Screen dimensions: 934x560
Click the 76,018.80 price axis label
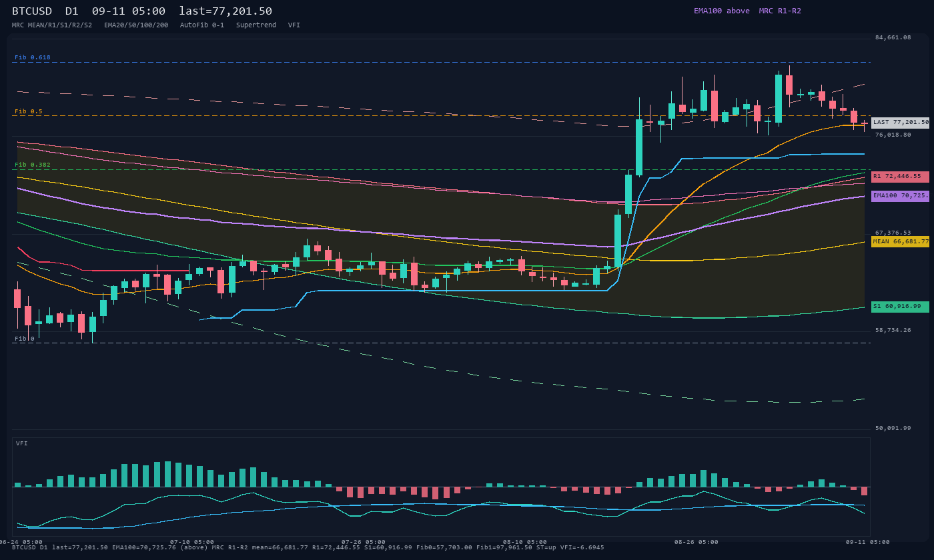click(x=893, y=135)
